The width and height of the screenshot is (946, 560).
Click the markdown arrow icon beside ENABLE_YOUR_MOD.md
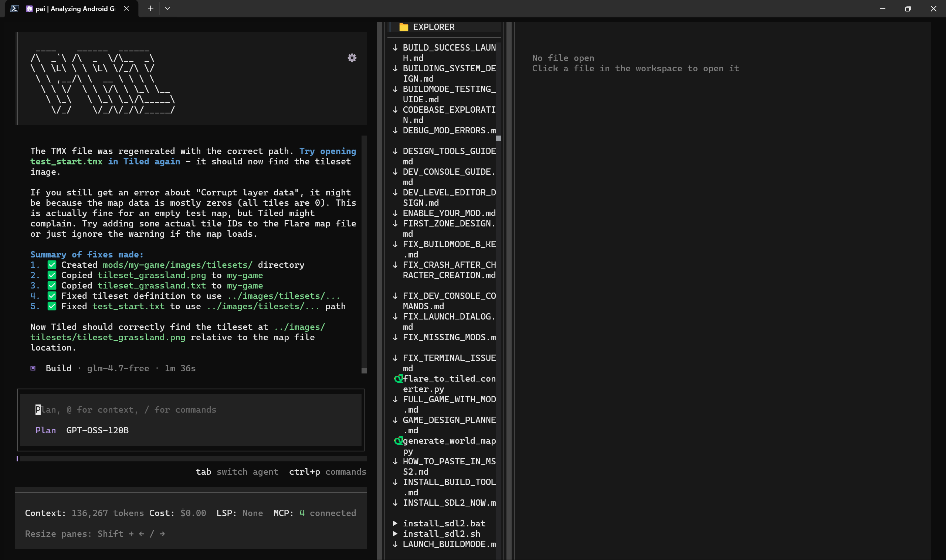pos(395,213)
